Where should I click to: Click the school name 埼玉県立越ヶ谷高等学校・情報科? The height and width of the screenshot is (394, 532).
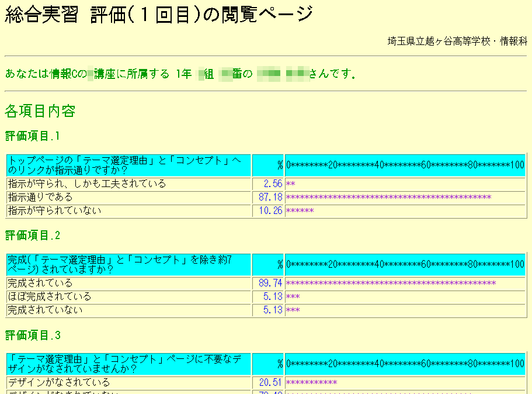pyautogui.click(x=457, y=42)
